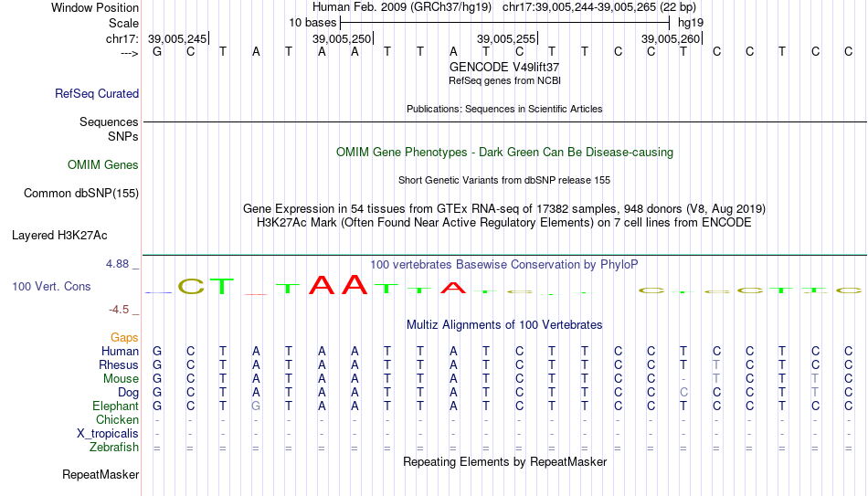
Task: Open the 100 Vert. Cons track label
Action: click(51, 286)
